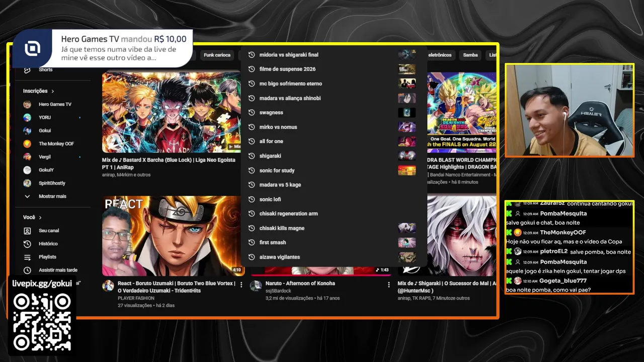Click 'anirap, M4rkim e outros' channel line
The height and width of the screenshot is (362, 644).
point(126,175)
